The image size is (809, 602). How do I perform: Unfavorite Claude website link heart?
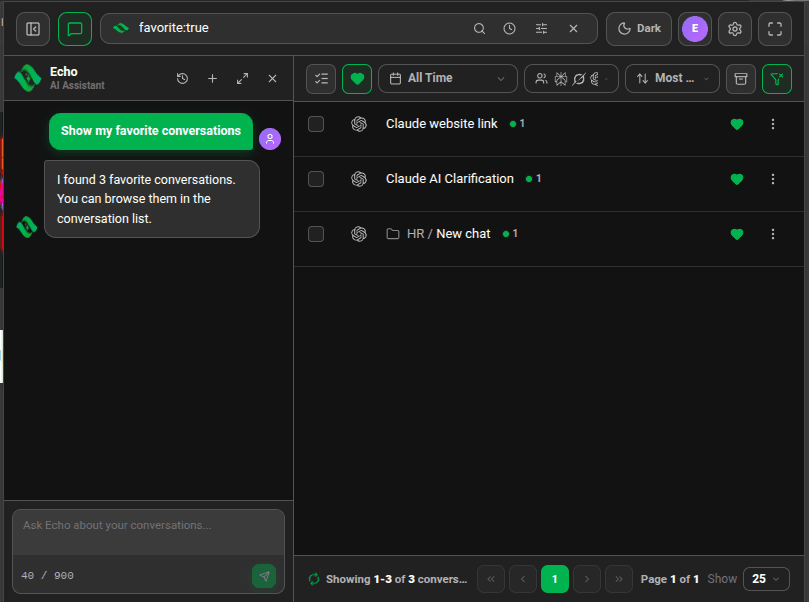pyautogui.click(x=737, y=124)
